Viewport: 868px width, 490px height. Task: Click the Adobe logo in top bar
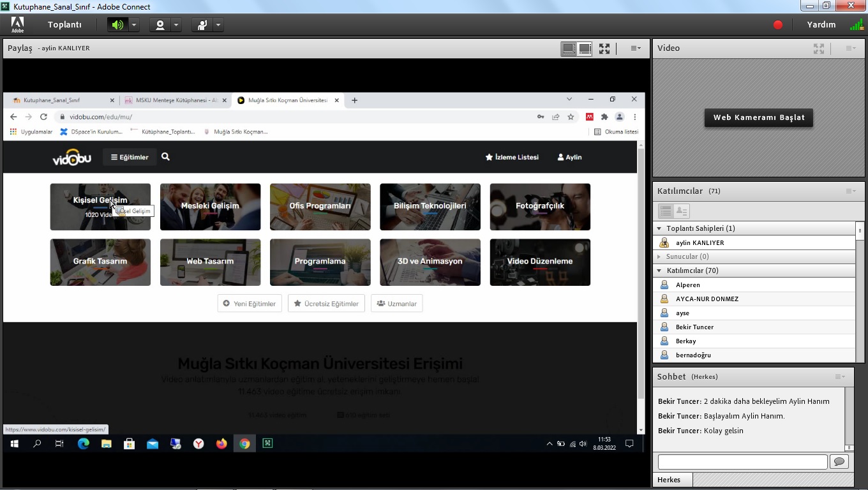(17, 24)
